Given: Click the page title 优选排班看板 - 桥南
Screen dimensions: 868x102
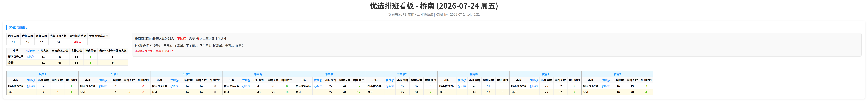Looking at the screenshot, I should [x=434, y=6].
